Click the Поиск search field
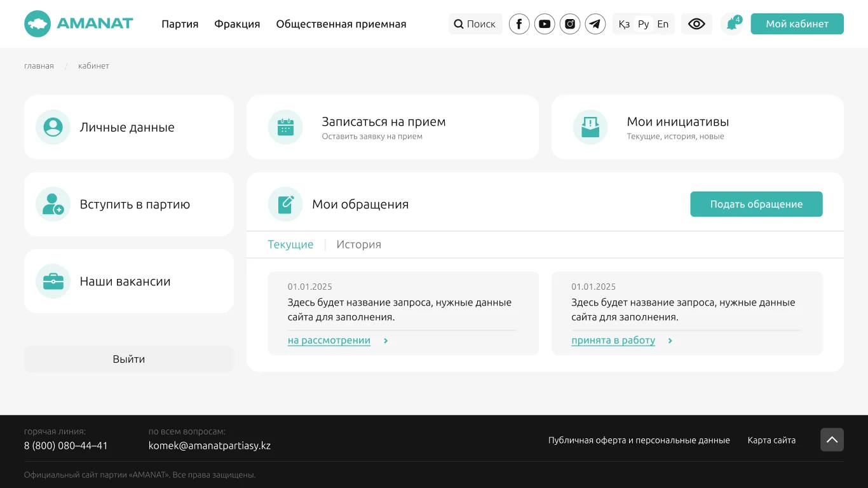The width and height of the screenshot is (868, 488). click(x=475, y=24)
